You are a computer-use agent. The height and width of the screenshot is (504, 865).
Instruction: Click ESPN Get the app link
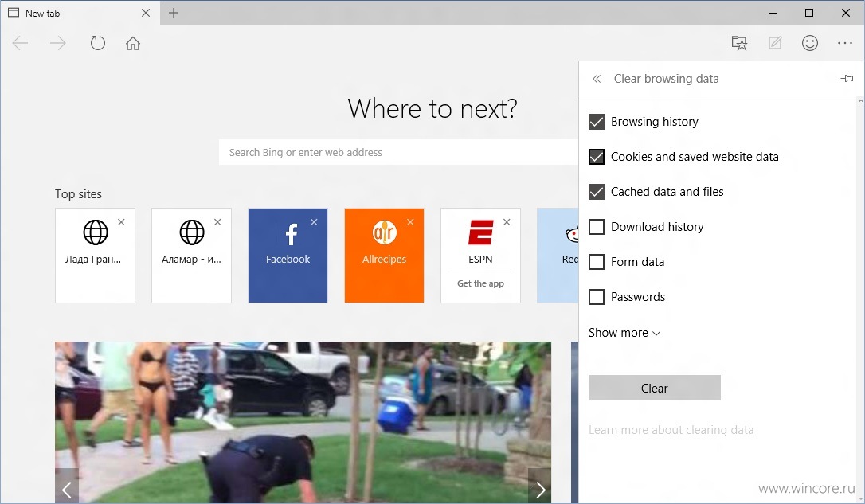[480, 283]
